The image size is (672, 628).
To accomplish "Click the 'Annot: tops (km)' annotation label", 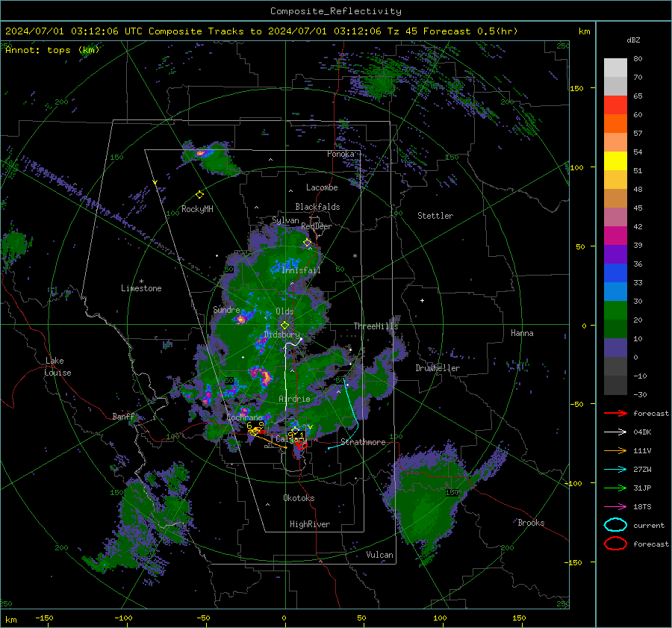I will coord(52,50).
